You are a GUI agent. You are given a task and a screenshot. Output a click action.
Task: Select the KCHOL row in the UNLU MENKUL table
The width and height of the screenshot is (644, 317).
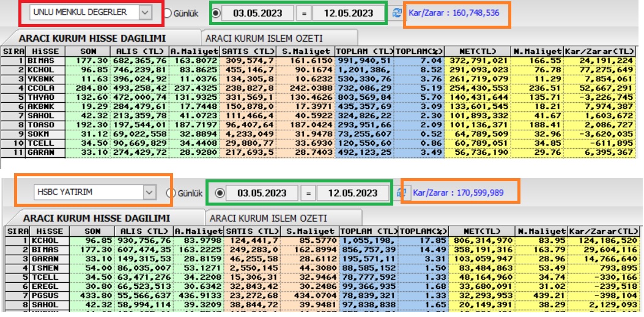318,70
